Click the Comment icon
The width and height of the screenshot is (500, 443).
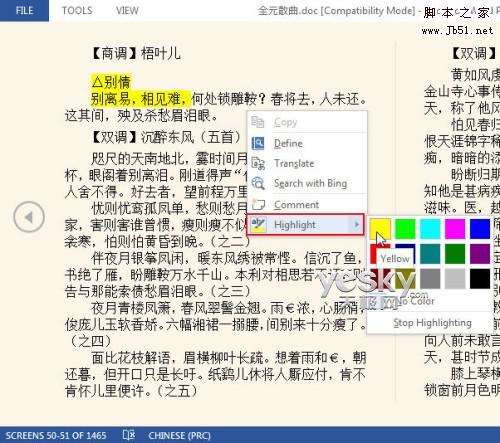(x=258, y=204)
